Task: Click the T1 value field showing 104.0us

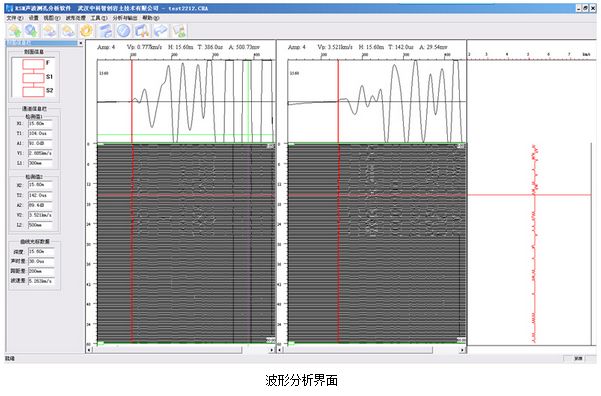Action: click(40, 133)
